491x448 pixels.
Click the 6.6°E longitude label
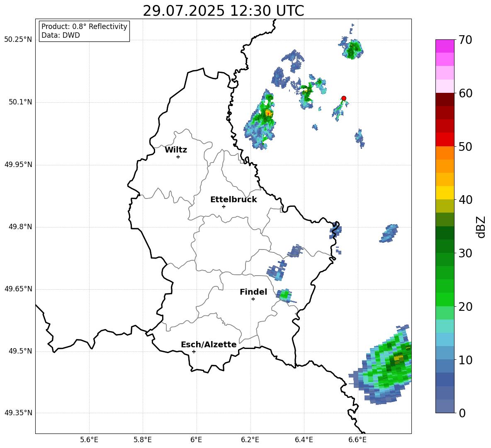pyautogui.click(x=357, y=440)
